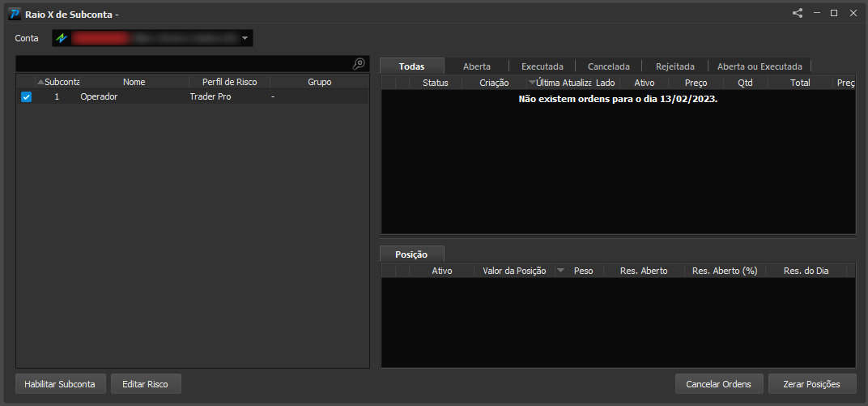Click the Última Atualização sort arrow
The image size is (868, 406).
click(x=532, y=83)
